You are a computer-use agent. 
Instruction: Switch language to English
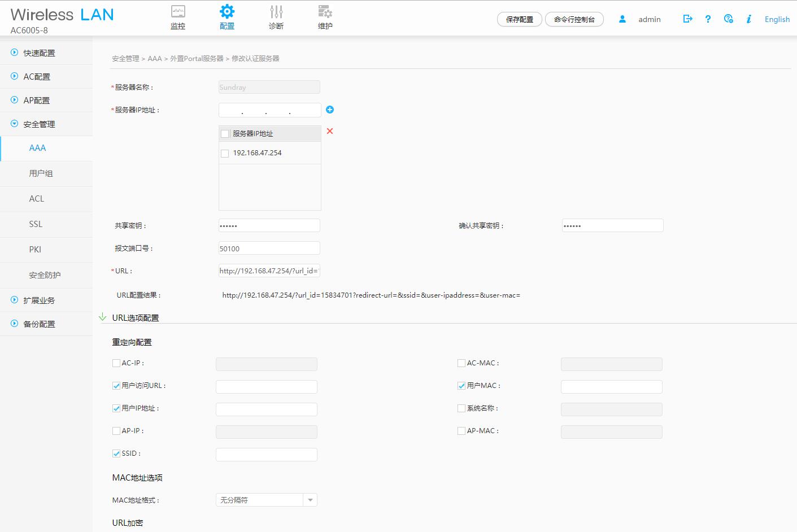tap(777, 19)
